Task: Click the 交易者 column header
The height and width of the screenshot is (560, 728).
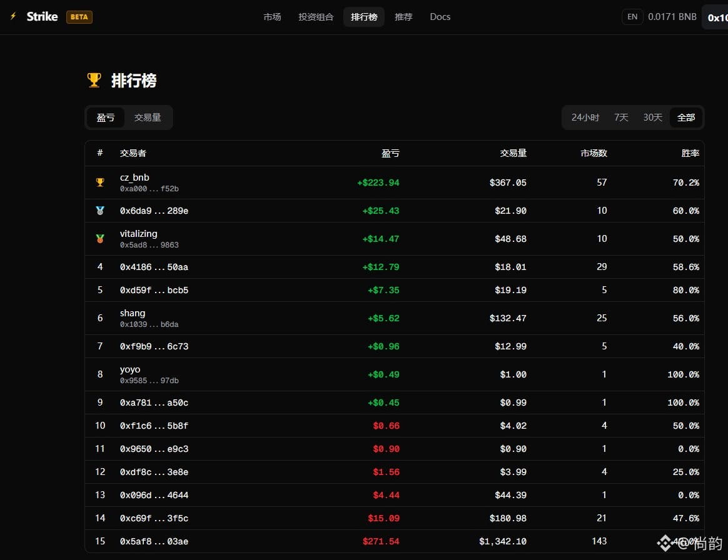Action: 133,153
